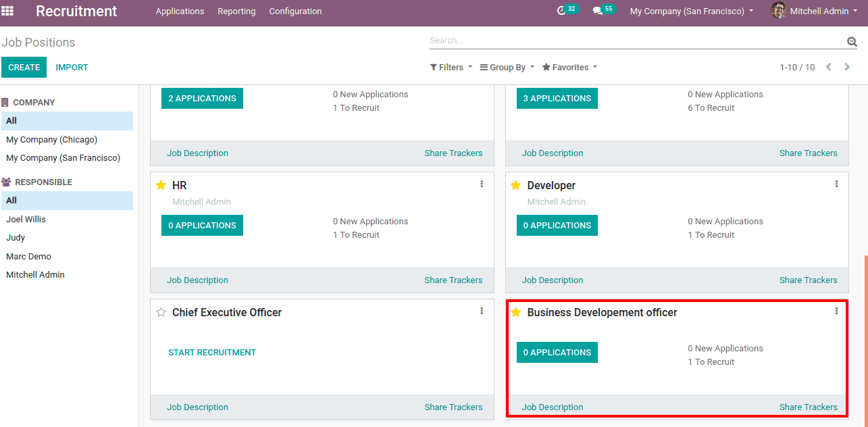Open Job Description under 2 APPLICATIONS card
The height and width of the screenshot is (427, 868).
(197, 153)
